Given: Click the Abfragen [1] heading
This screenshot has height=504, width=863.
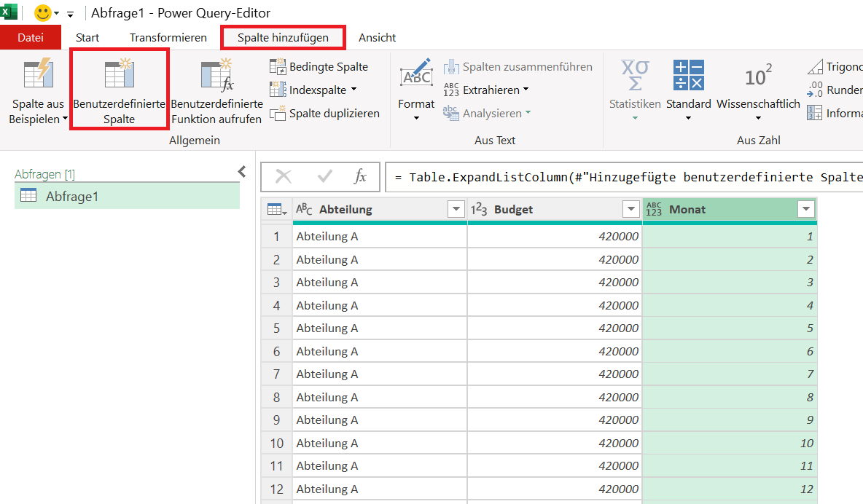Looking at the screenshot, I should coord(44,174).
